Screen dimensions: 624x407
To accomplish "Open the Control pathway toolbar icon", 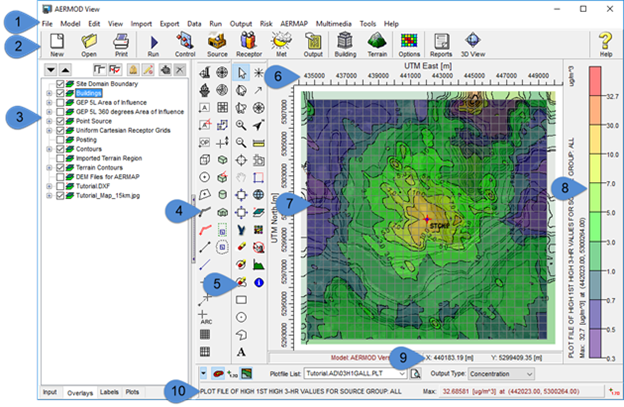I will coord(185,45).
